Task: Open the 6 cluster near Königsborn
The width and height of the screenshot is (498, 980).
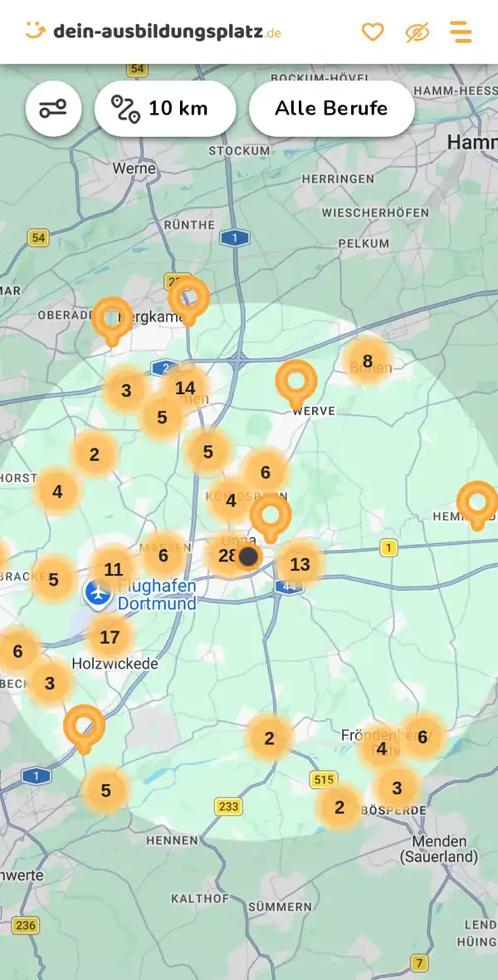Action: 266,472
